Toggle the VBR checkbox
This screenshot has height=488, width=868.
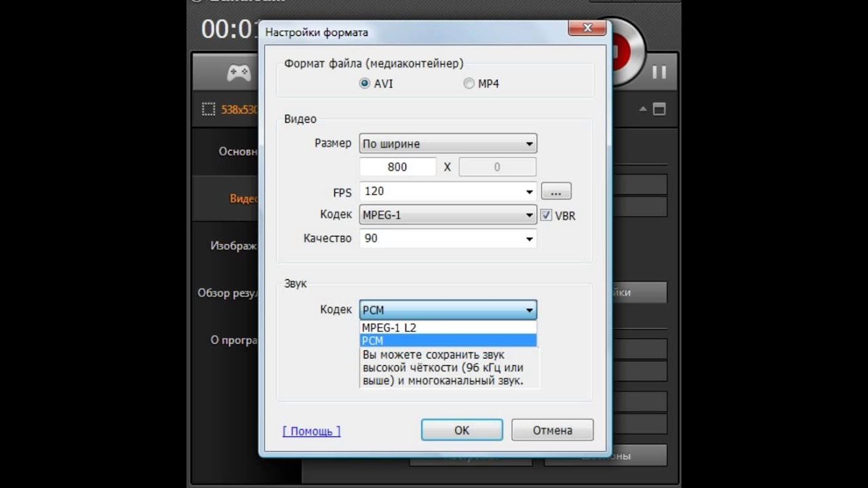pos(547,215)
